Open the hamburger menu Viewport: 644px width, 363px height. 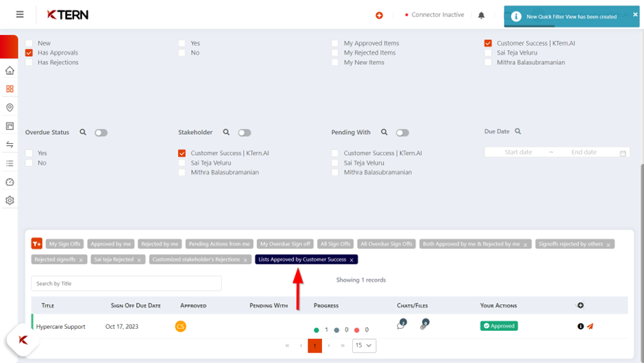tap(20, 15)
